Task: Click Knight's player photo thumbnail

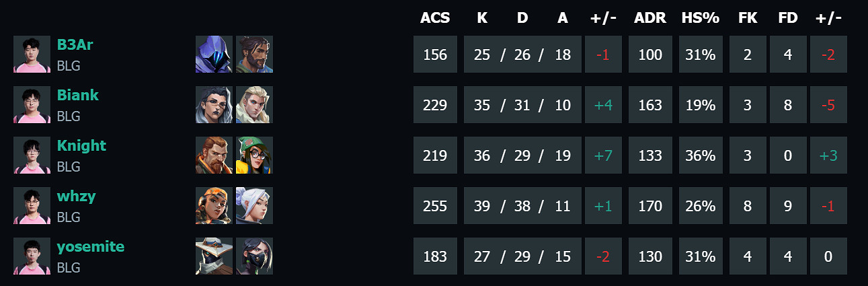Action: [x=32, y=155]
